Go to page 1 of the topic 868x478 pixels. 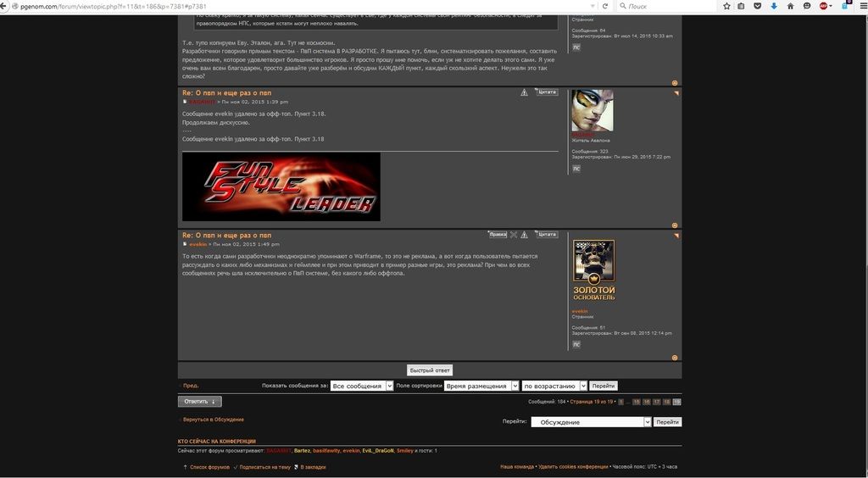coord(621,402)
